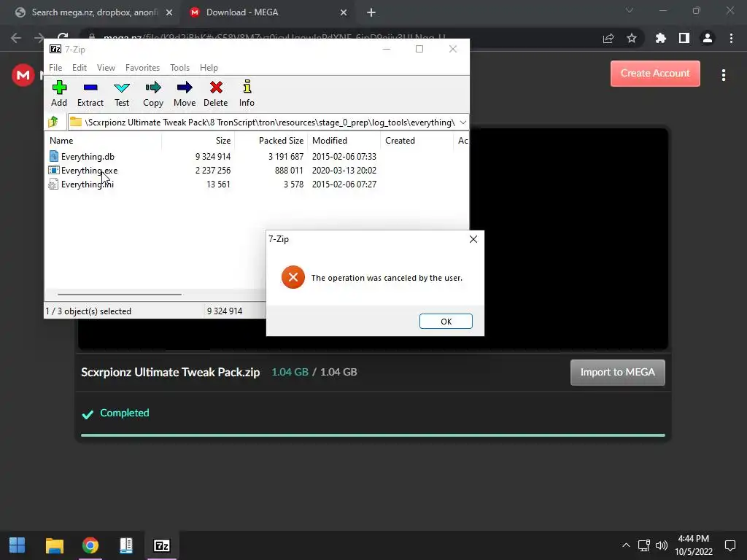Viewport: 747px width, 560px height.
Task: Click the Everything.ini file icon
Action: point(53,184)
